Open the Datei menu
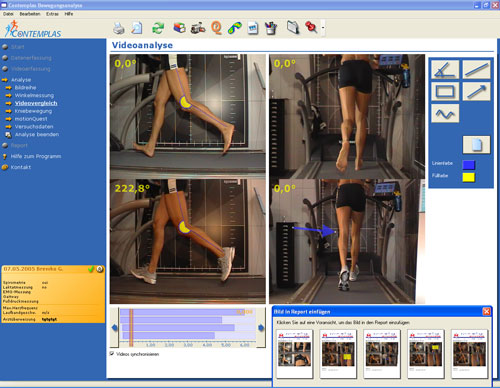The image size is (500, 388). (x=8, y=14)
